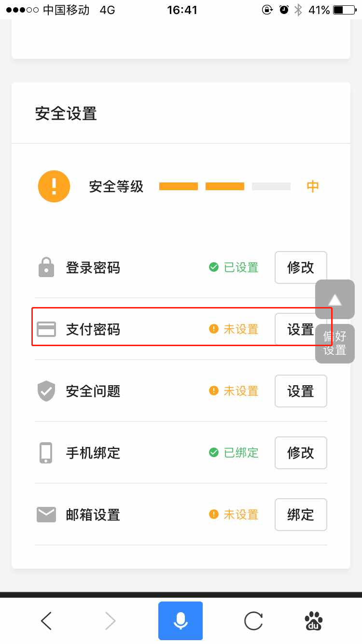
Task: Tap the browser forward arrow
Action: click(111, 621)
